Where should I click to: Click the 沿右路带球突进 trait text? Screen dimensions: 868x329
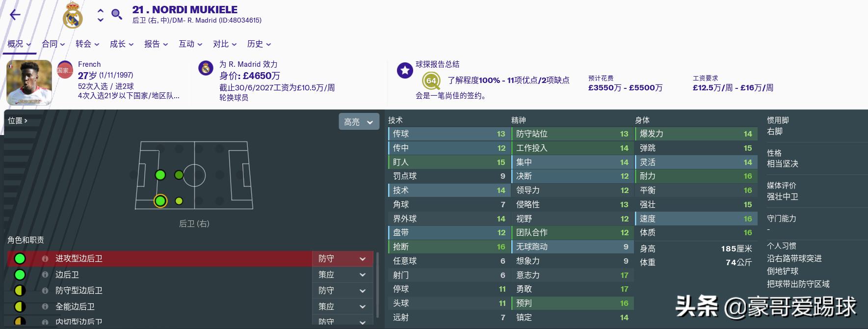pyautogui.click(x=794, y=258)
